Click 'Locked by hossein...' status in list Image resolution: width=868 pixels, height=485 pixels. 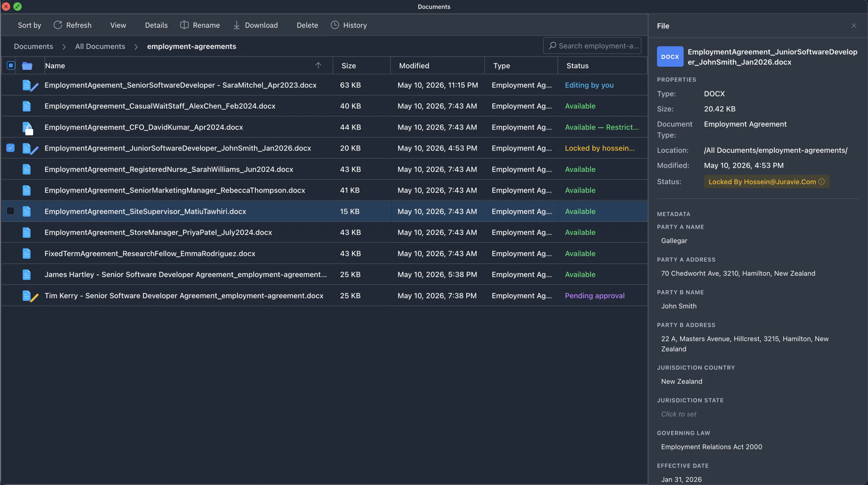(x=600, y=148)
